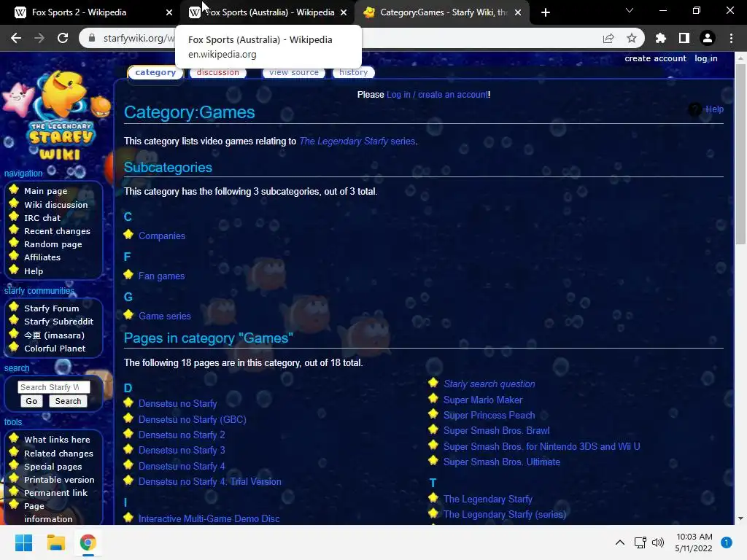Open Special pages tool link
This screenshot has width=747, height=560.
coord(53,467)
